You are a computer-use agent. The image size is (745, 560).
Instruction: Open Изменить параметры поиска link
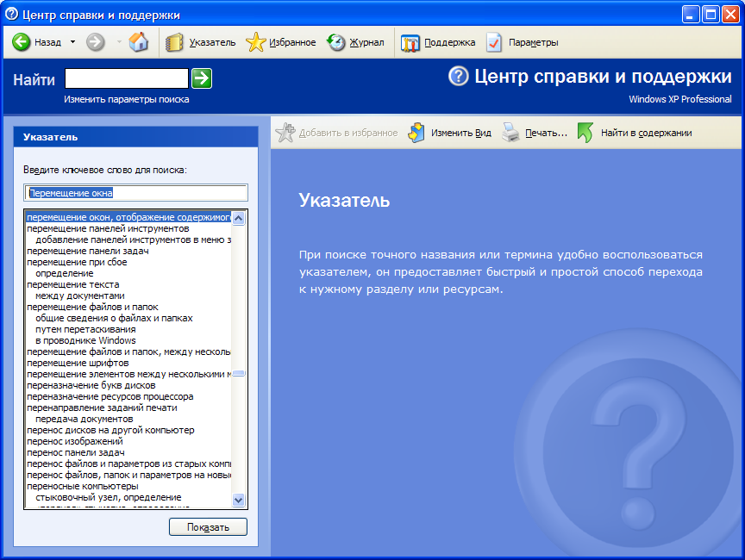[x=127, y=99]
